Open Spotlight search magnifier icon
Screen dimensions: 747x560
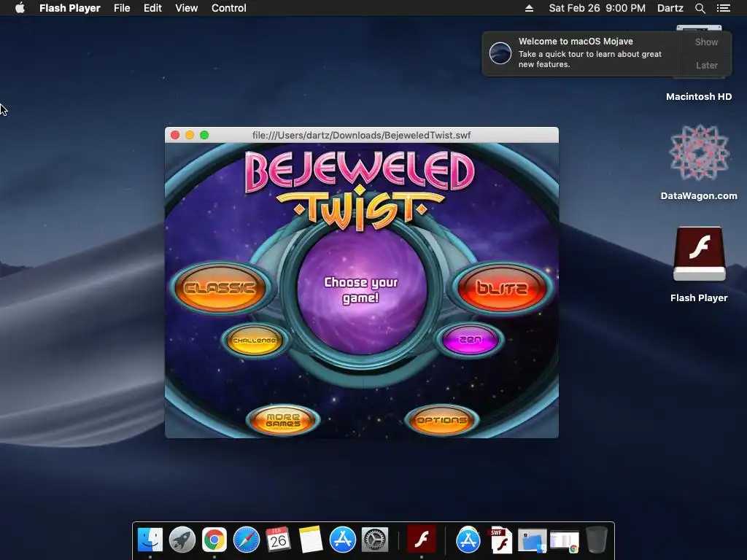pos(700,8)
